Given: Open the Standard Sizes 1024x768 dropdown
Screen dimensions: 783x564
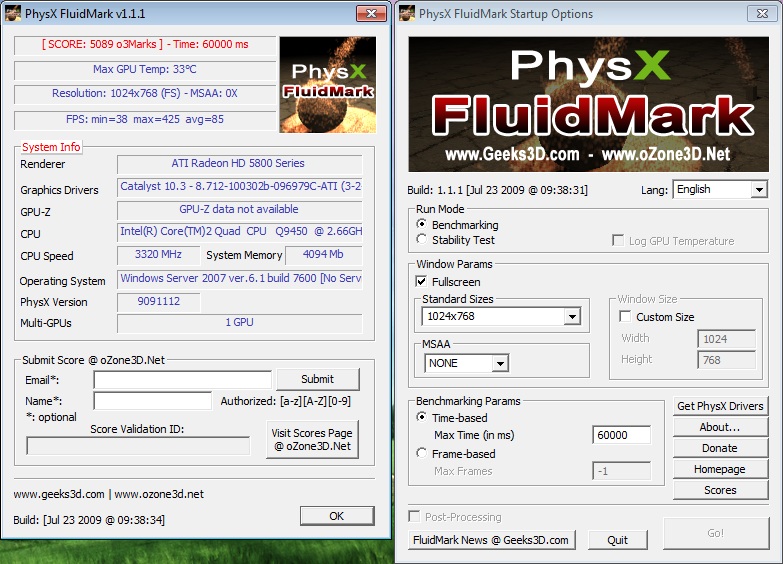Looking at the screenshot, I should pos(501,316).
